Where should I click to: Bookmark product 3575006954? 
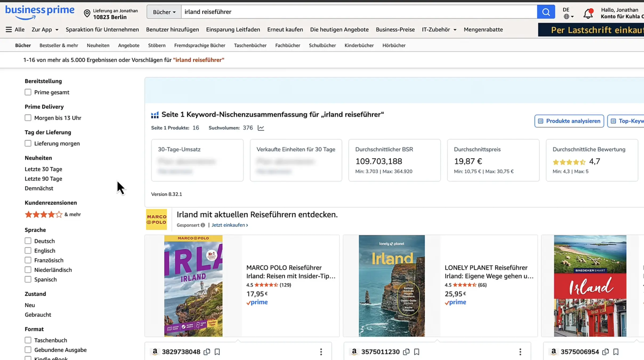(616, 352)
